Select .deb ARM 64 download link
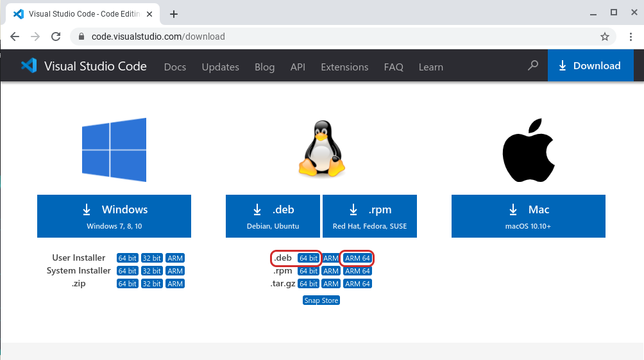The width and height of the screenshot is (644, 360). [x=357, y=258]
